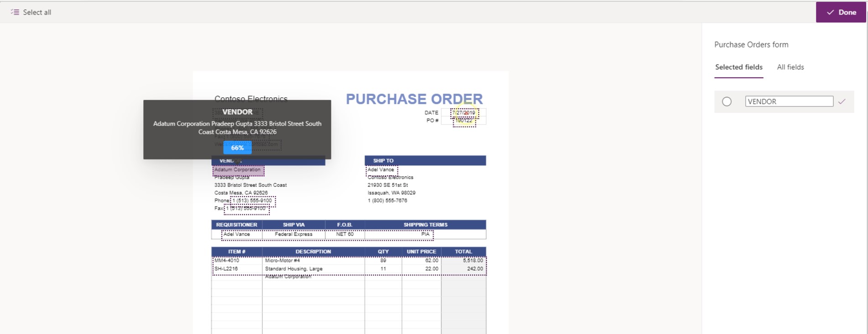The image size is (868, 334).
Task: Click item MM4-4010 in the order table
Action: coord(227,261)
